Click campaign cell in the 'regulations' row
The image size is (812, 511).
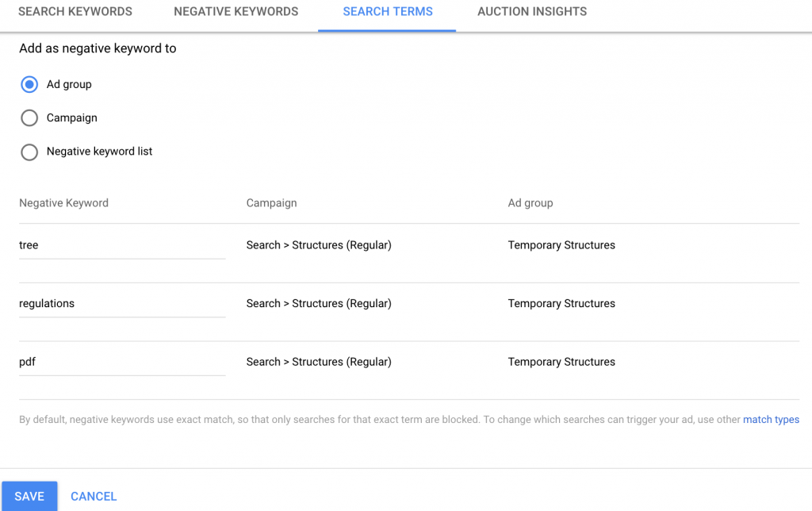(319, 304)
